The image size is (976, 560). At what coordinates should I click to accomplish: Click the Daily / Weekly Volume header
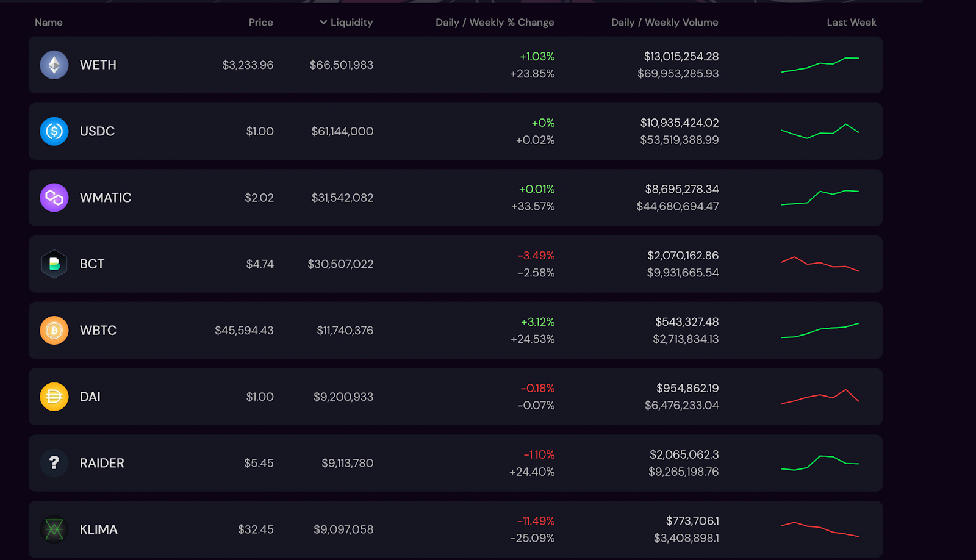pyautogui.click(x=664, y=23)
